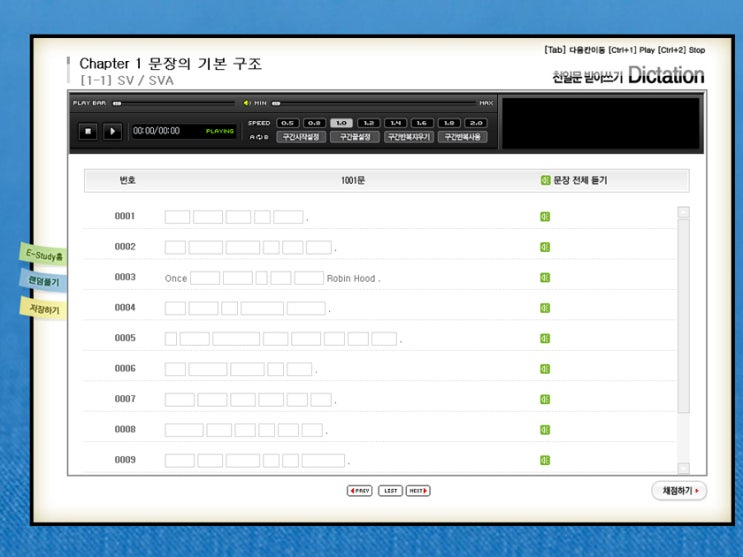Image resolution: width=743 pixels, height=557 pixels.
Task: Go to previous page with PREV button
Action: (x=360, y=491)
